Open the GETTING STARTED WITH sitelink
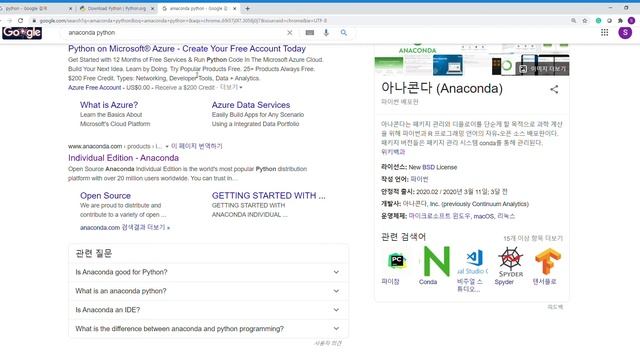This screenshot has height=360, width=640. click(x=269, y=196)
